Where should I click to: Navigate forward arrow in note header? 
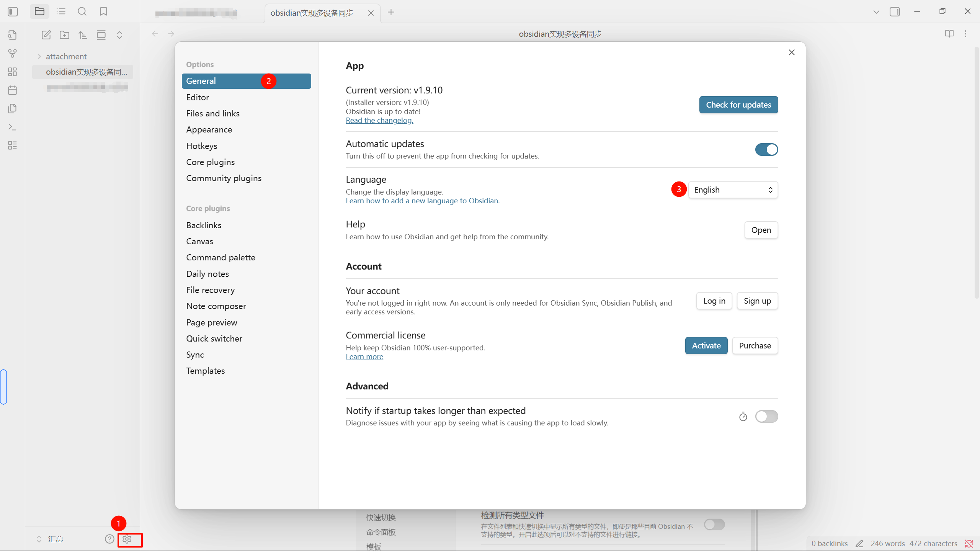tap(171, 34)
